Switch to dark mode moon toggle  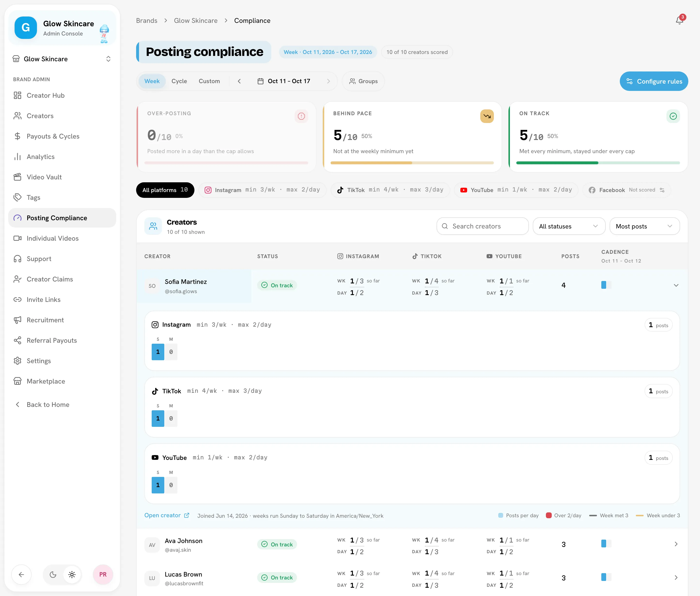(x=53, y=574)
